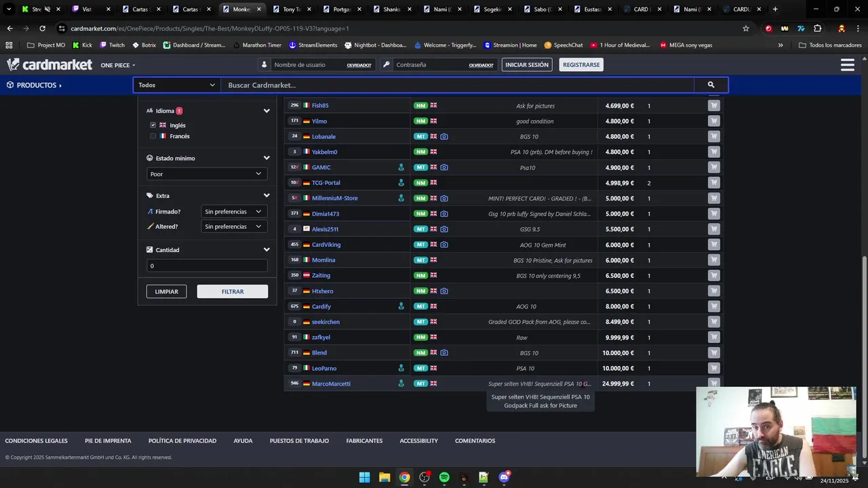The image size is (868, 488).
Task: Collapse the Estado mínimo filter section
Action: pyautogui.click(x=267, y=159)
